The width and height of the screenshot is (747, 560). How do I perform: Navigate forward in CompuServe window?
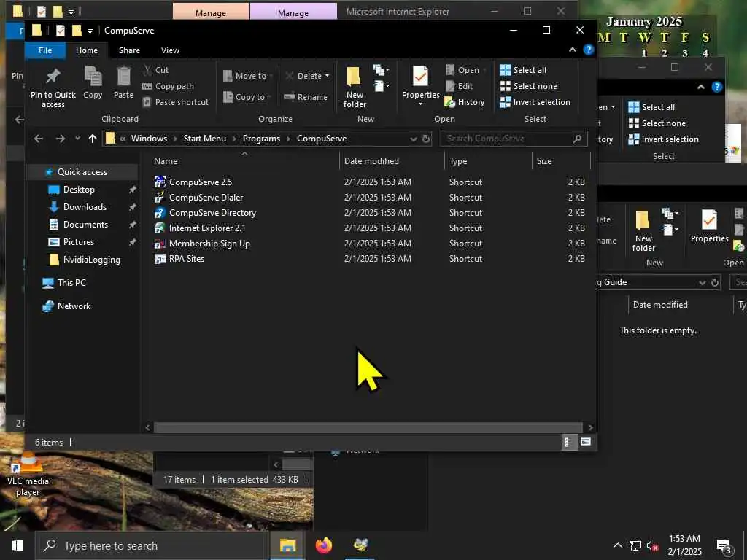[x=60, y=139]
